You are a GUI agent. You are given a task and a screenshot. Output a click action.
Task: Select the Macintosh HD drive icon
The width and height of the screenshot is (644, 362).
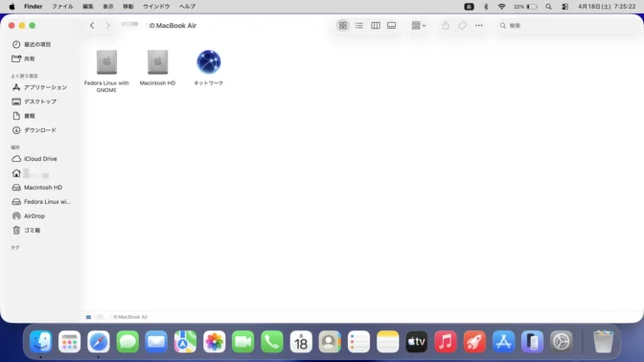[x=158, y=62]
